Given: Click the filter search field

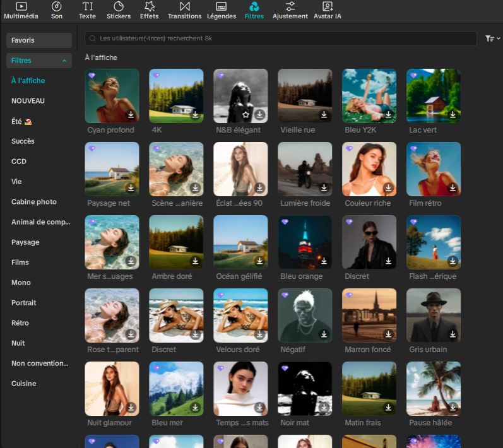Looking at the screenshot, I should [x=280, y=38].
